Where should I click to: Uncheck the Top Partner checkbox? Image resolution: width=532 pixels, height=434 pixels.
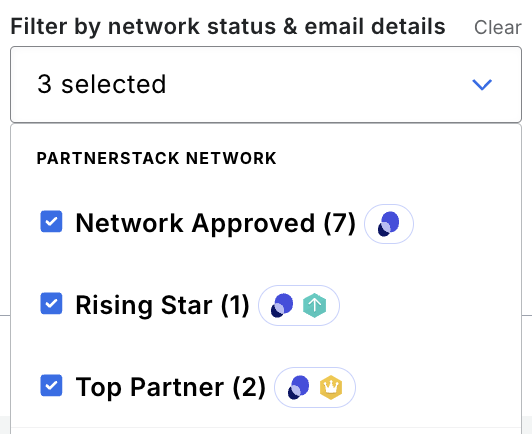coord(51,385)
